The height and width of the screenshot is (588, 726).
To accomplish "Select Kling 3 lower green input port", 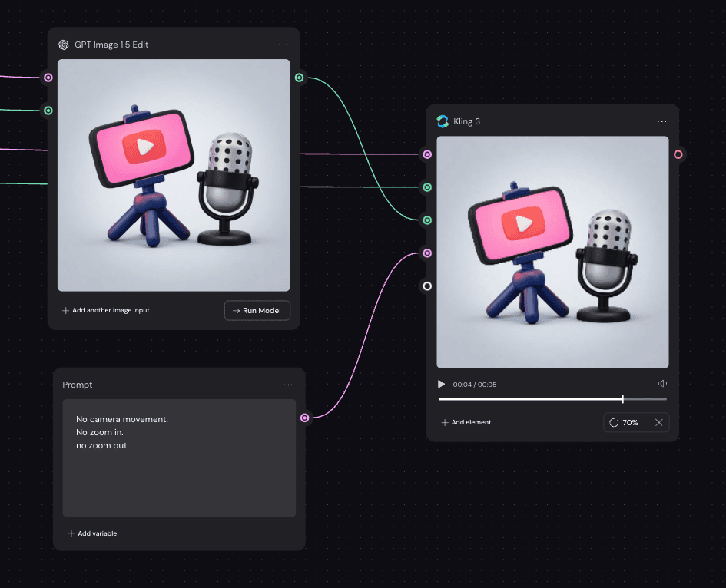I will pos(427,220).
